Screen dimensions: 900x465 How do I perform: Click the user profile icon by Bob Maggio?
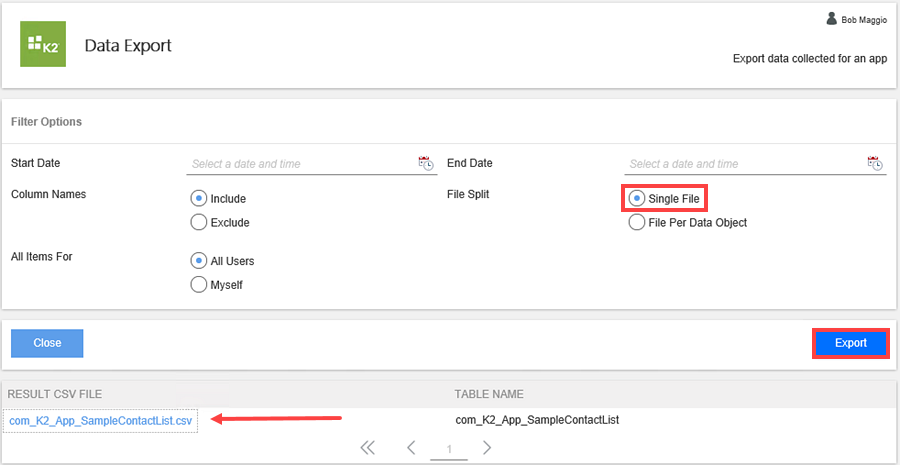point(832,19)
